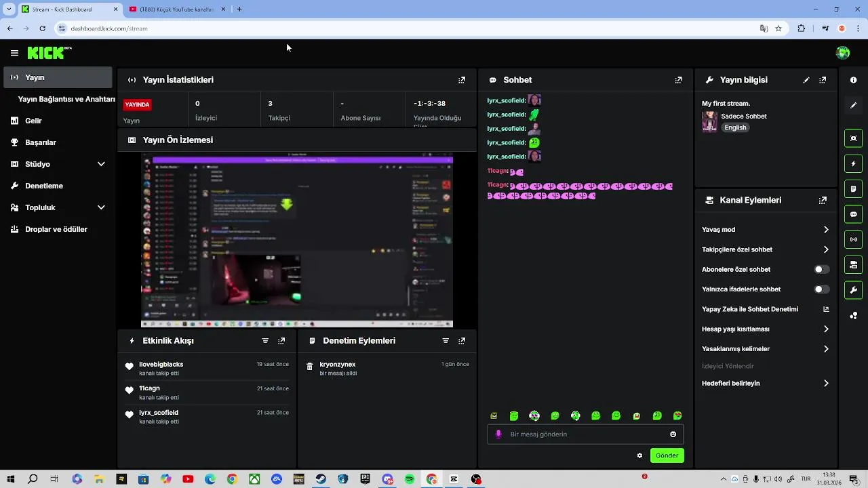Toggle the channel actions widget icon
The width and height of the screenshot is (868, 488).
click(x=853, y=264)
